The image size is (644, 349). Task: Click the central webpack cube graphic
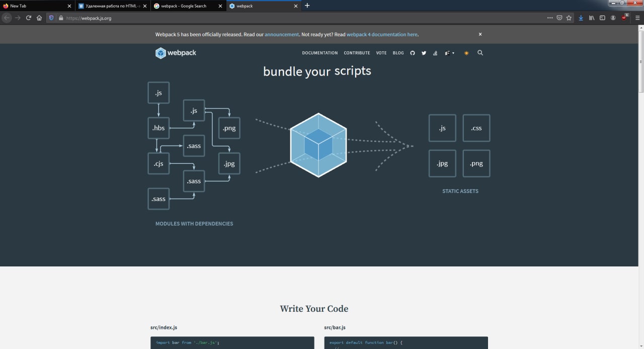[318, 145]
